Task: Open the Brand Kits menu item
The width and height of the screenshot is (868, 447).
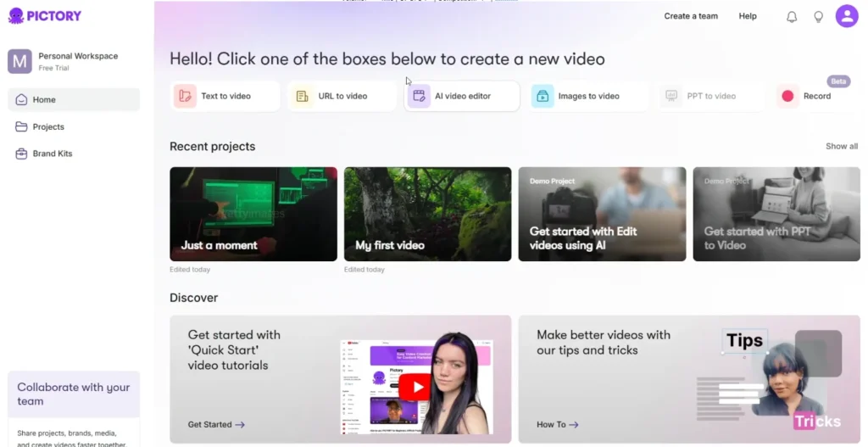Action: 74,154
